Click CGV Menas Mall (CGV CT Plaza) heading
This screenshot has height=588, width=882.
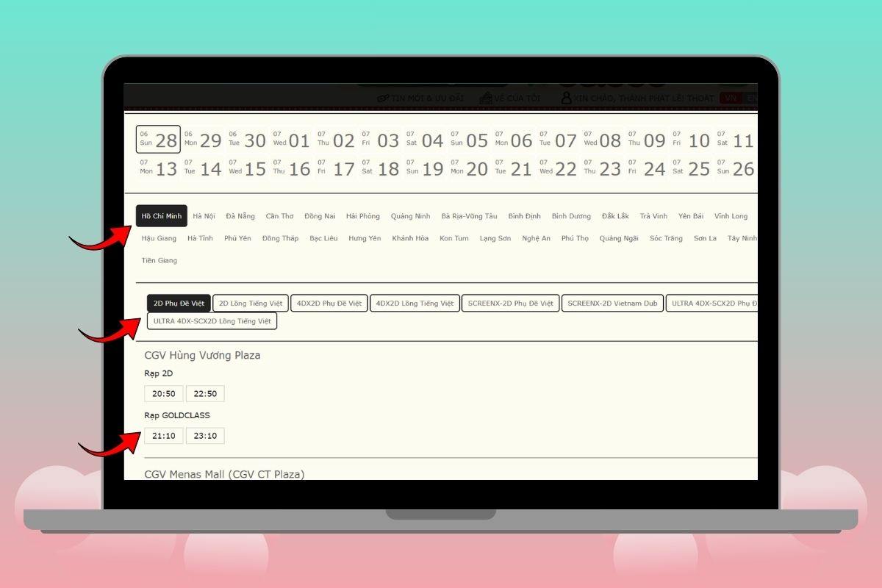pyautogui.click(x=224, y=474)
